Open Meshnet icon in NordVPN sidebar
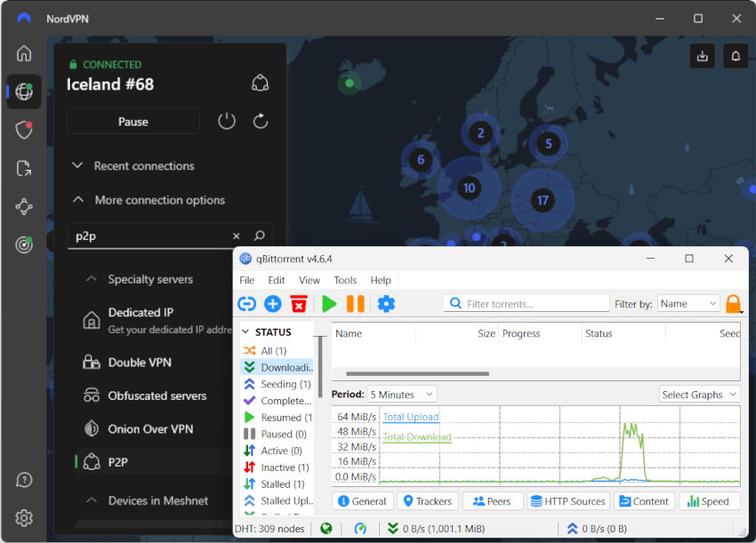Image resolution: width=756 pixels, height=543 pixels. (24, 207)
